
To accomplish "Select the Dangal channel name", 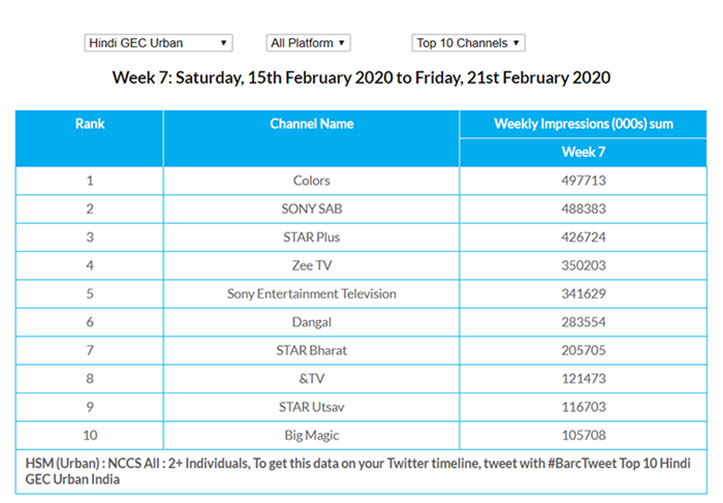I will [x=311, y=322].
